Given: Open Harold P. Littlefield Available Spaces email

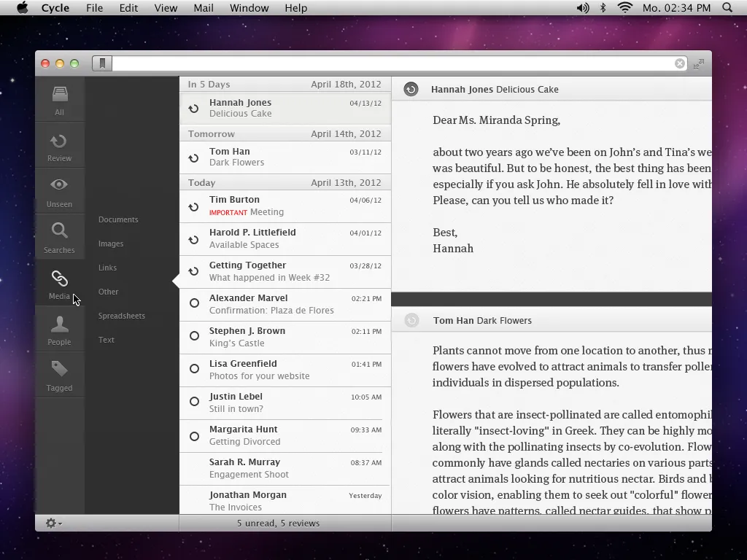Looking at the screenshot, I should coord(285,239).
